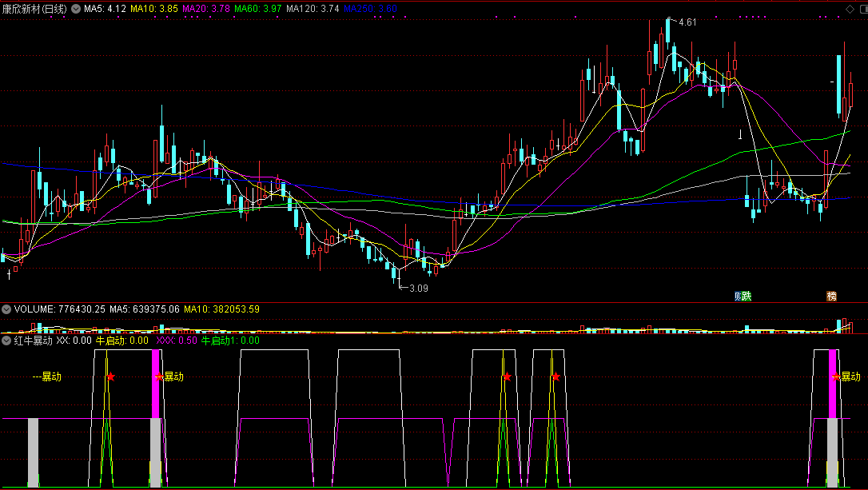Click the MA120: 3.74 label
Image resolution: width=868 pixels, height=490 pixels.
click(313, 9)
